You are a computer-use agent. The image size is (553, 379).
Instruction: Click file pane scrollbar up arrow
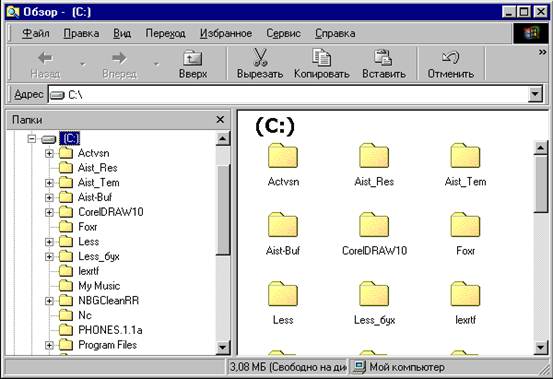pyautogui.click(x=541, y=147)
